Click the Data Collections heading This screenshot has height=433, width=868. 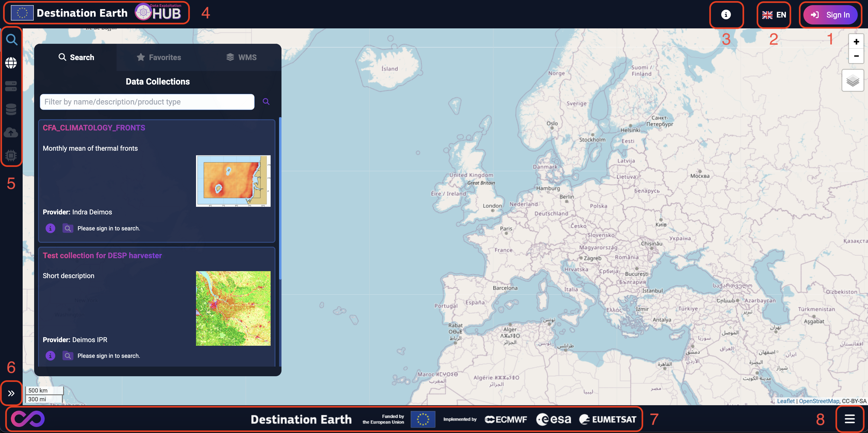click(158, 82)
